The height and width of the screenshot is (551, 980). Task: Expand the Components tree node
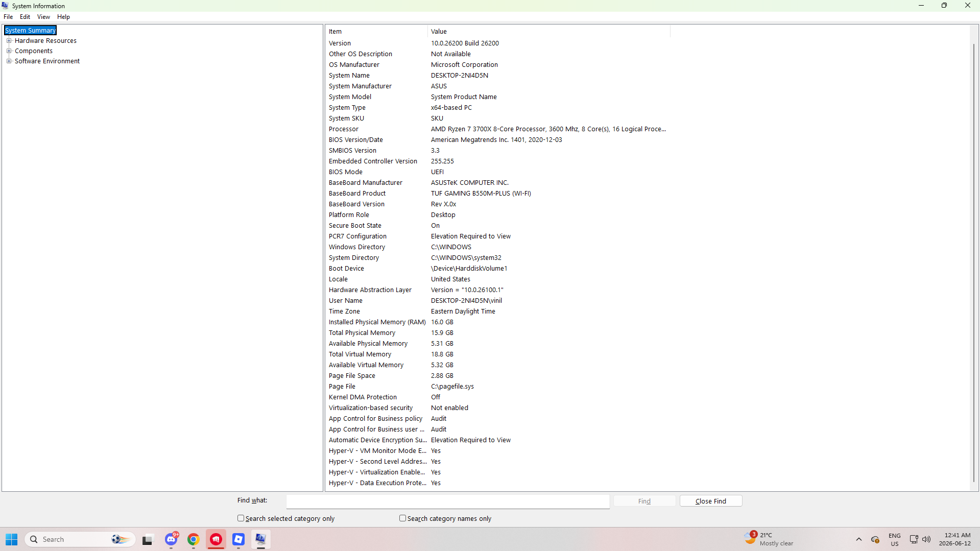(x=9, y=51)
